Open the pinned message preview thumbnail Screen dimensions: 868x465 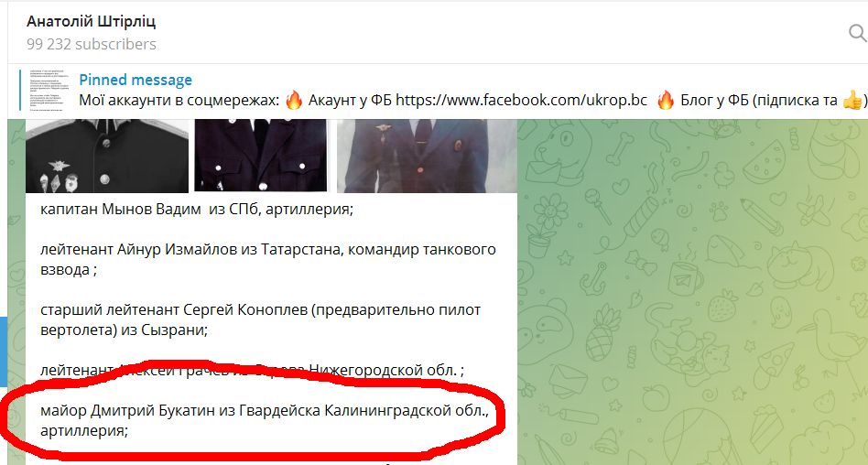point(47,91)
